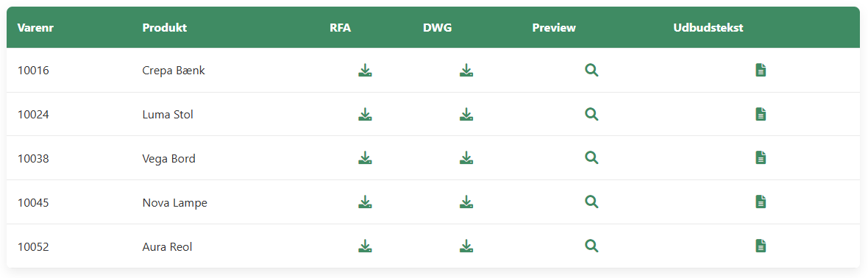
Task: Download DWG file for Aura Reol
Action: (466, 246)
